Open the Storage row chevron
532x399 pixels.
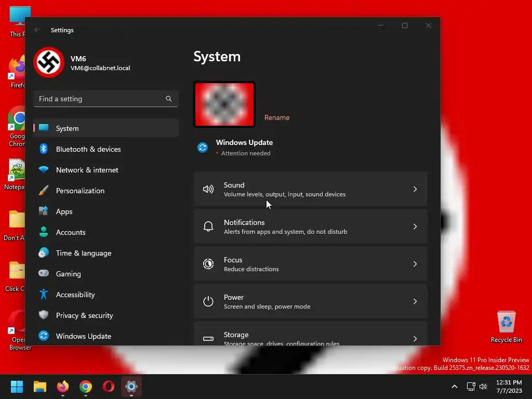[x=415, y=339]
